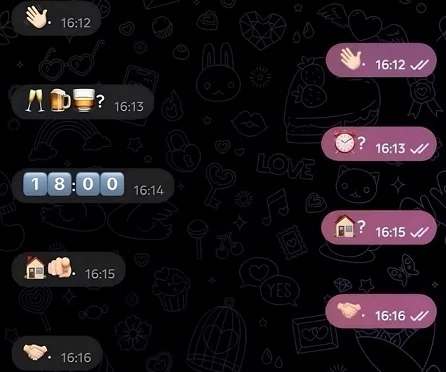Select the 18:00 message bubble's 16:14 timestamp

(149, 190)
